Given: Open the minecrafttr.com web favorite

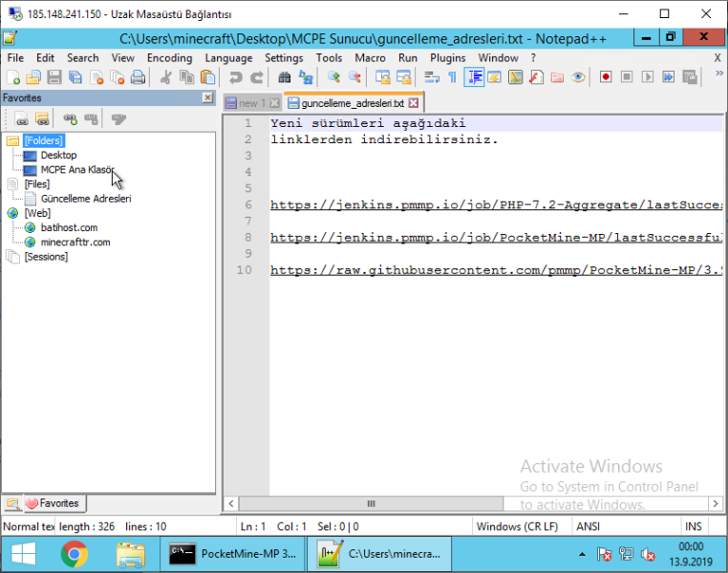Looking at the screenshot, I should [x=75, y=243].
